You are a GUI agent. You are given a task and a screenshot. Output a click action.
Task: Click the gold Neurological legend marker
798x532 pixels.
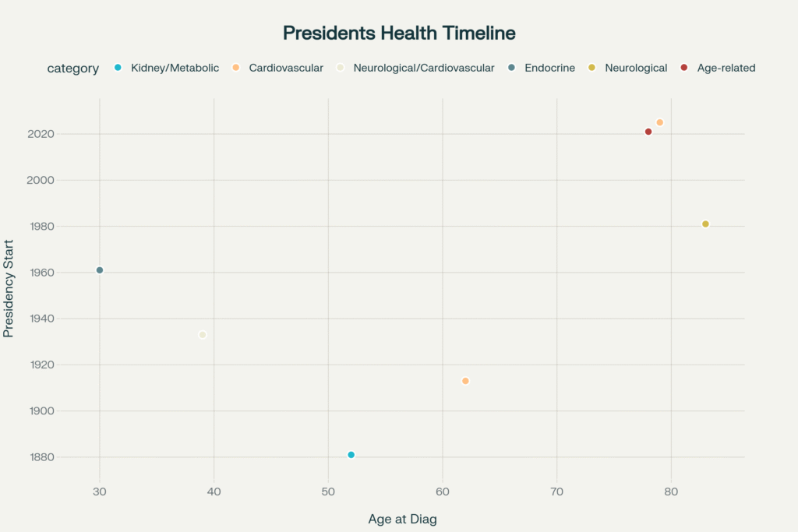(x=591, y=68)
